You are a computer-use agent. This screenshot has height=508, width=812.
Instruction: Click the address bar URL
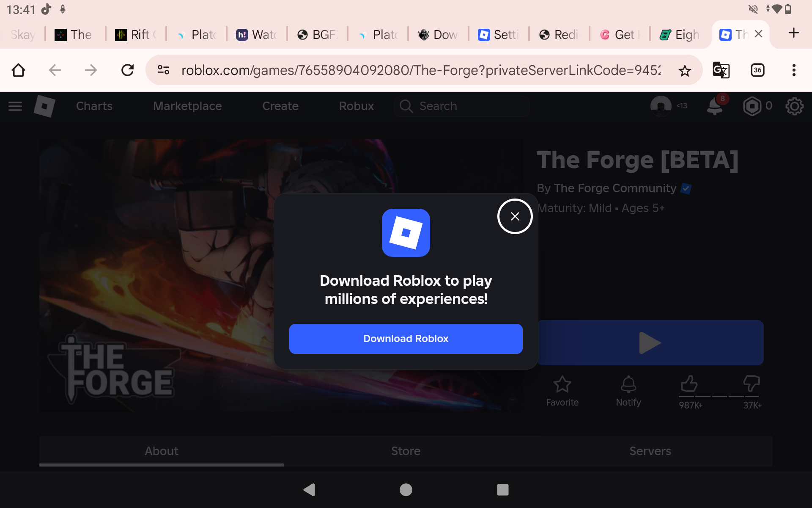click(421, 70)
